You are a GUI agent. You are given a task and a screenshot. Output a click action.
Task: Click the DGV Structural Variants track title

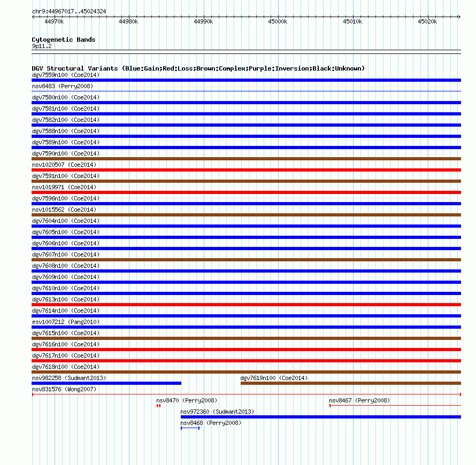coord(198,68)
